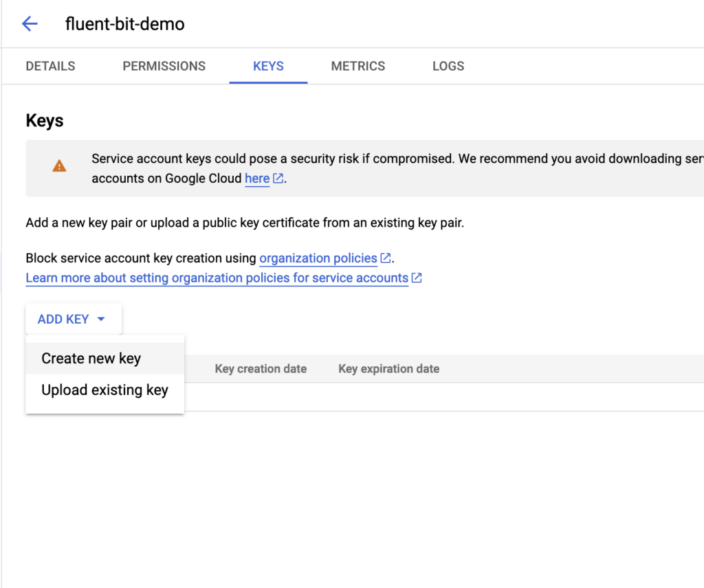Image resolution: width=704 pixels, height=588 pixels.
Task: Click the "Key expiration date" column header
Action: pyautogui.click(x=388, y=369)
